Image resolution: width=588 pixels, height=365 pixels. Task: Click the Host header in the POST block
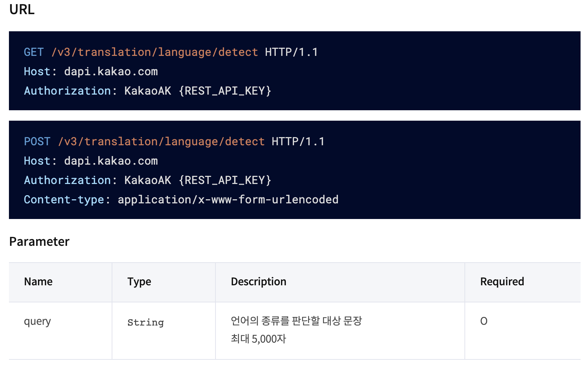click(x=37, y=161)
